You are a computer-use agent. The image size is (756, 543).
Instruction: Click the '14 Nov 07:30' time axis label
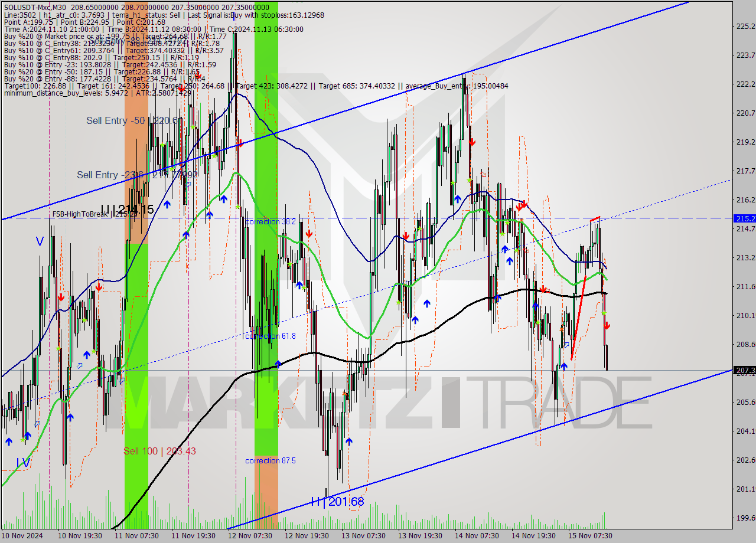point(477,535)
